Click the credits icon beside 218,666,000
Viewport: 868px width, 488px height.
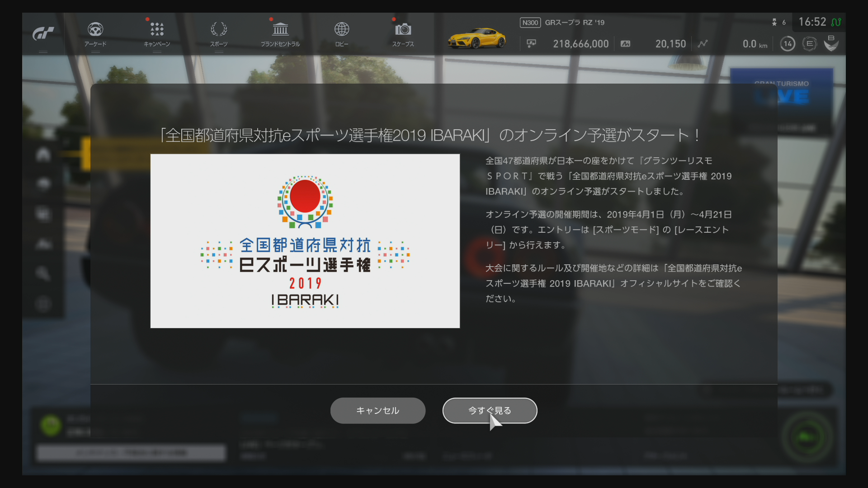[x=531, y=43]
